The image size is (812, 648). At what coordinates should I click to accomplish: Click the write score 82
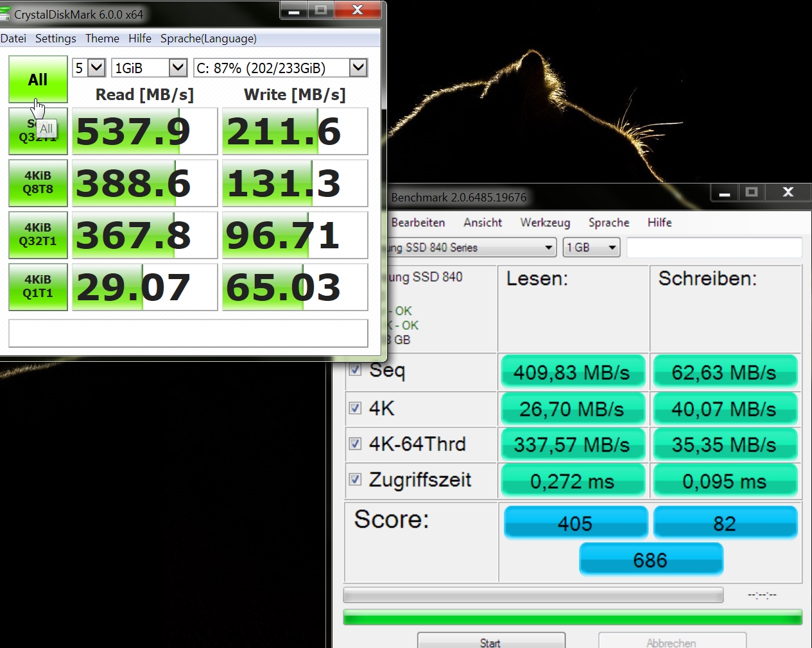click(x=725, y=523)
